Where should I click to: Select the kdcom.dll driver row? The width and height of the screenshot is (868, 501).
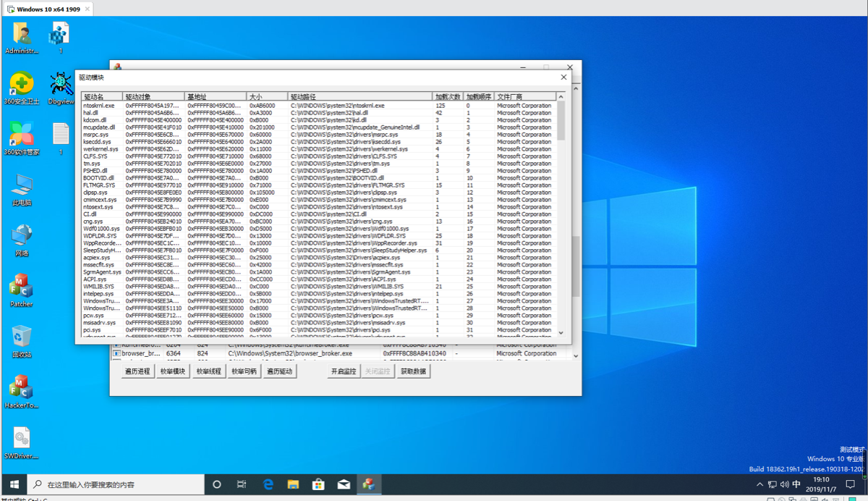click(318, 120)
